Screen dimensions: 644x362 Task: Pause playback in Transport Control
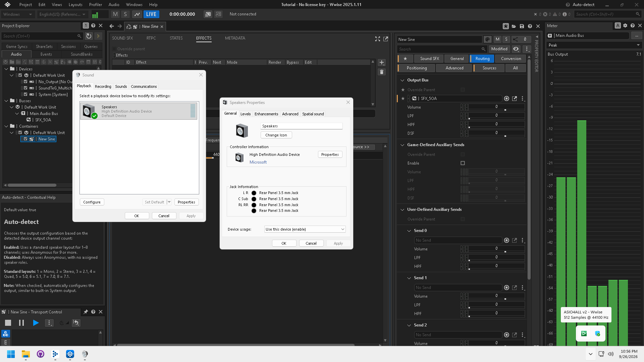click(21, 323)
